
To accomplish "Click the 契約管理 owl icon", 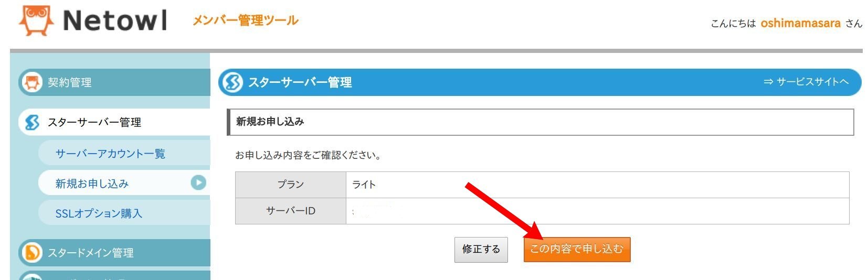I will coord(32,82).
